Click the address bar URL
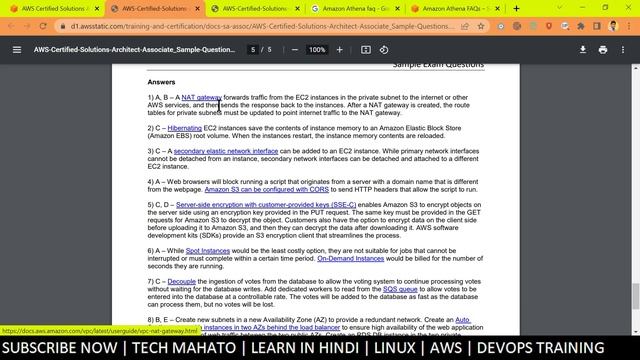The image size is (640, 360). pyautogui.click(x=261, y=26)
